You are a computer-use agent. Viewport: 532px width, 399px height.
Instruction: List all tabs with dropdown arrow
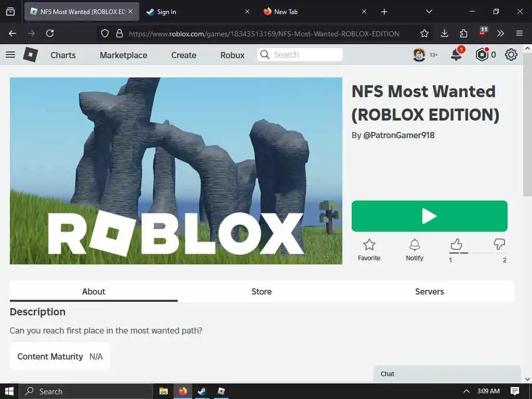[429, 11]
